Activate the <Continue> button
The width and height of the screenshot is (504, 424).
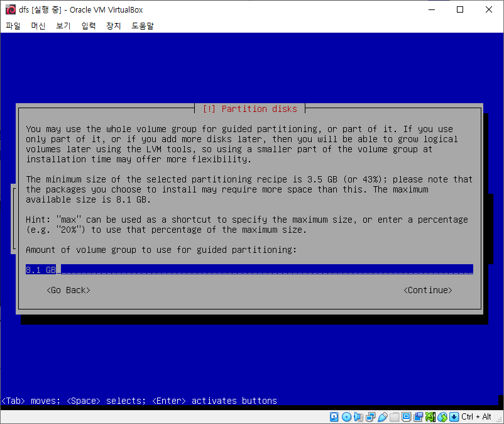tap(428, 290)
